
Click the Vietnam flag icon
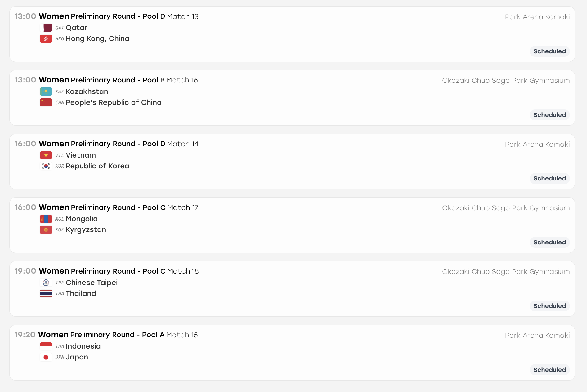pyautogui.click(x=46, y=155)
